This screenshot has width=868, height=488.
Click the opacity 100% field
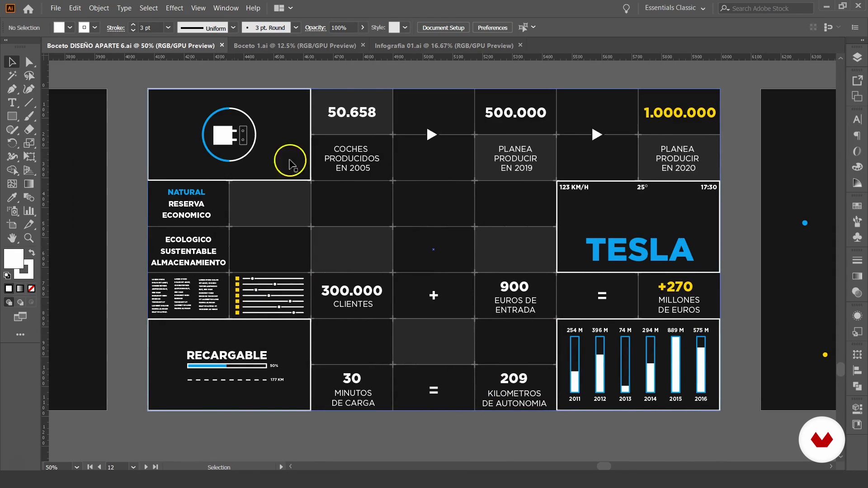344,28
